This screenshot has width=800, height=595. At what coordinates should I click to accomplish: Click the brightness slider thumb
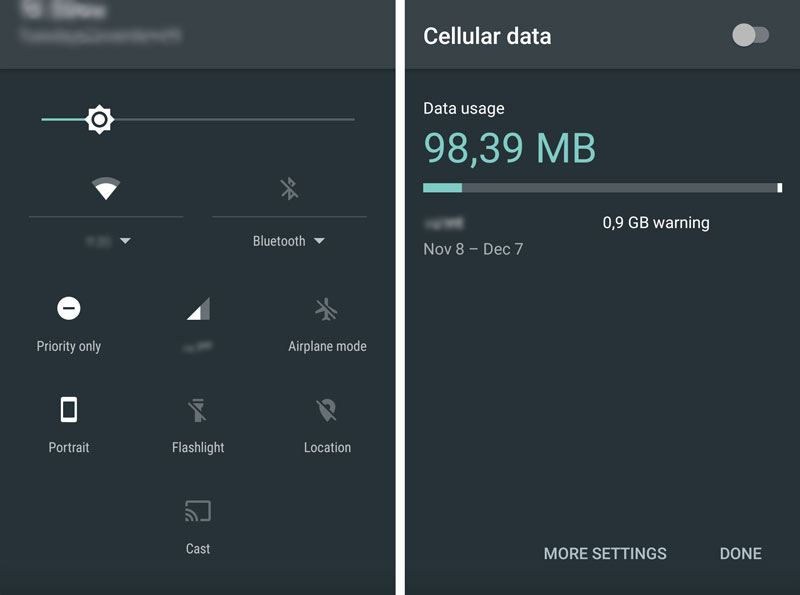coord(99,120)
